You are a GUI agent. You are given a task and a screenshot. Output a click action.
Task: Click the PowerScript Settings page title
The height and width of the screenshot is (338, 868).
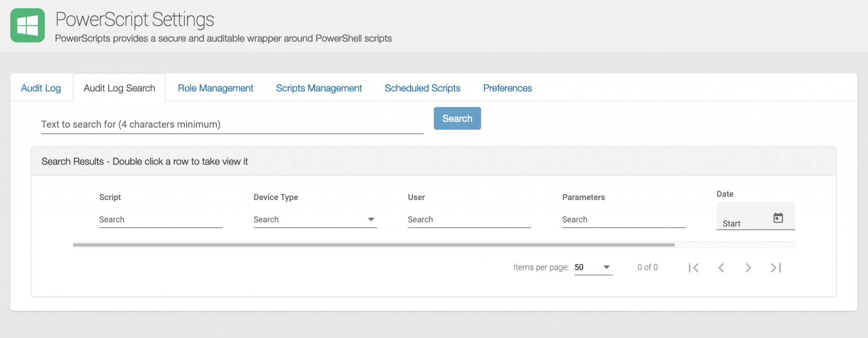(x=135, y=20)
